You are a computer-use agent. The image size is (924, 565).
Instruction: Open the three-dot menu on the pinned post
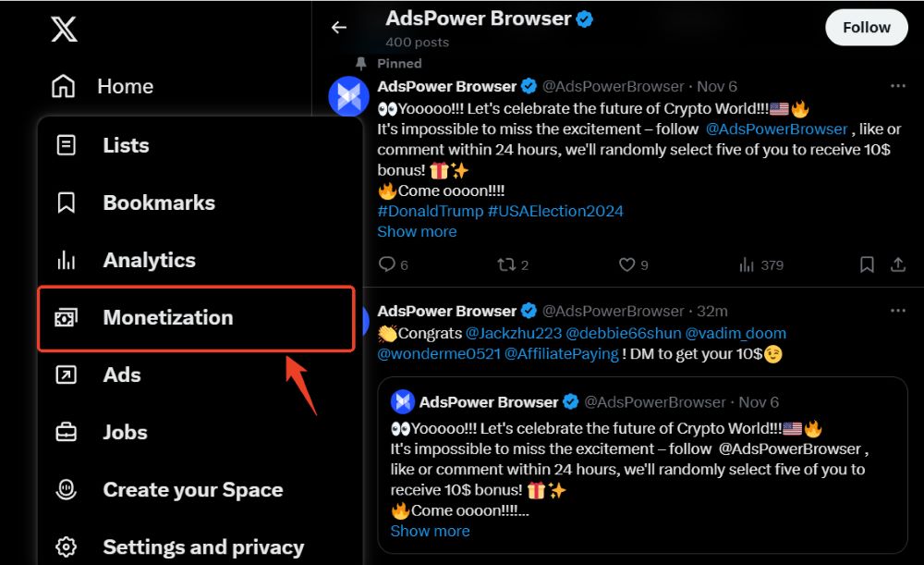(899, 85)
